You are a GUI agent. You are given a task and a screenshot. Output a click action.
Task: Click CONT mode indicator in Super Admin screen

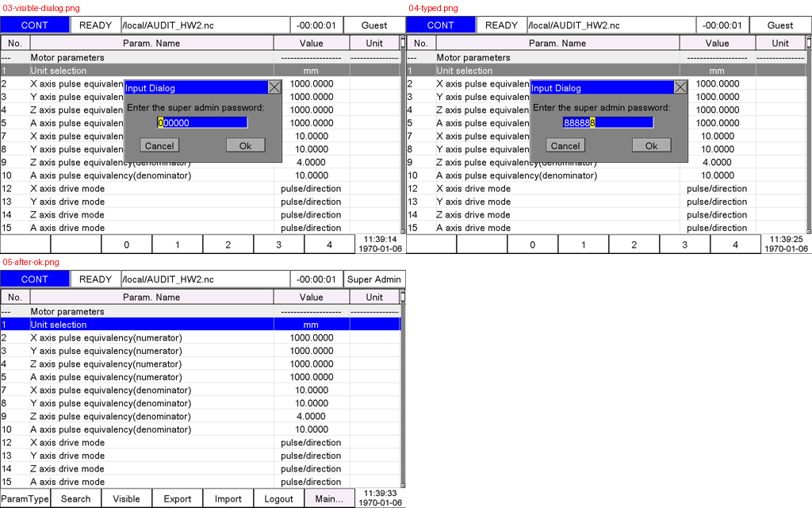point(35,279)
